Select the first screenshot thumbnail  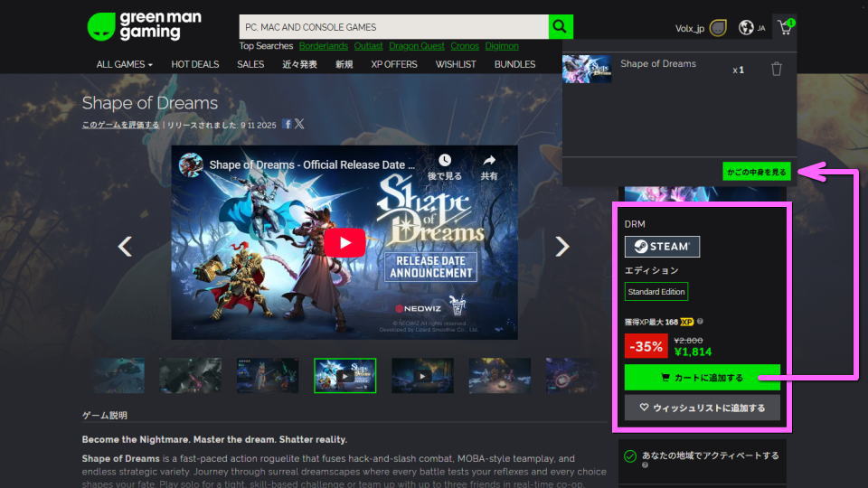point(118,376)
